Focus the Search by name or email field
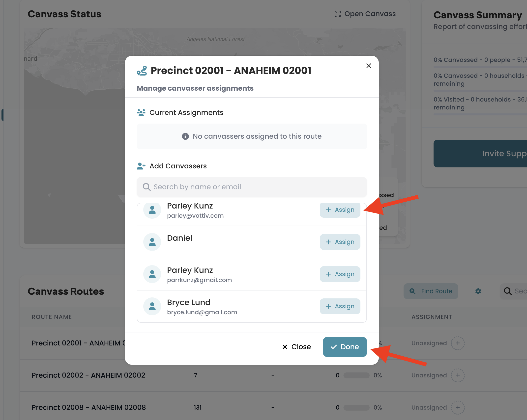Viewport: 527px width, 420px height. point(252,187)
